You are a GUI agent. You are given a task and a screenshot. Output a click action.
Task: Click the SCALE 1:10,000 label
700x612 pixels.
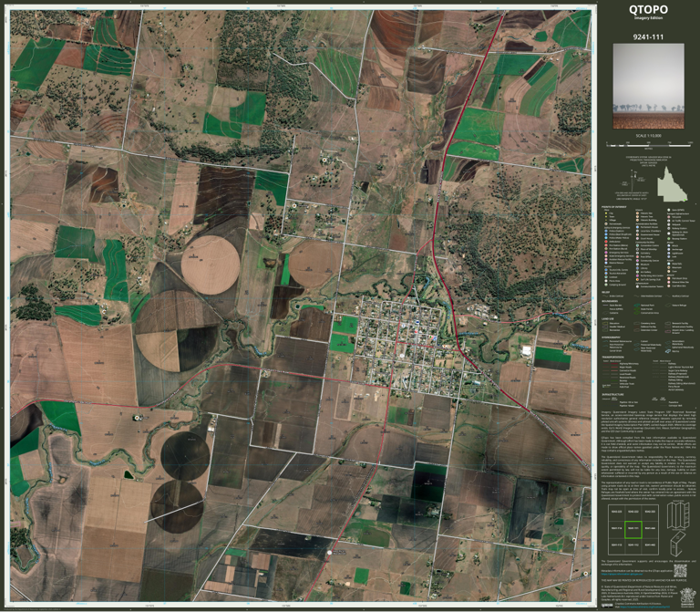click(648, 136)
